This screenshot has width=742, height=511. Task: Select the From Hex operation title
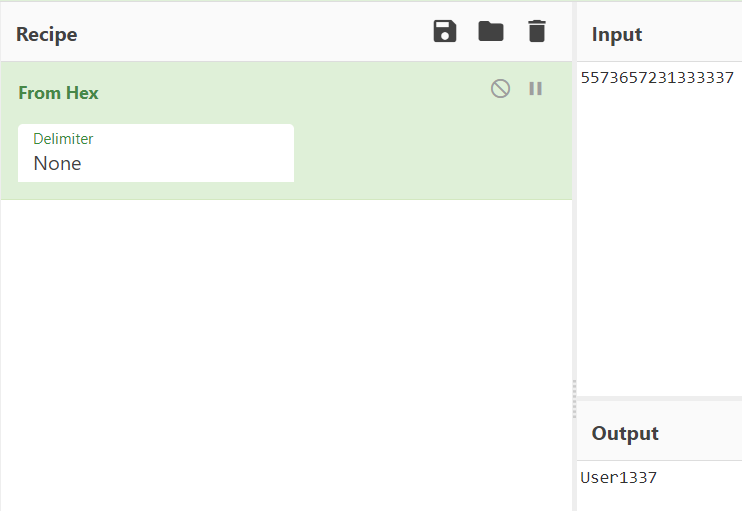point(58,93)
